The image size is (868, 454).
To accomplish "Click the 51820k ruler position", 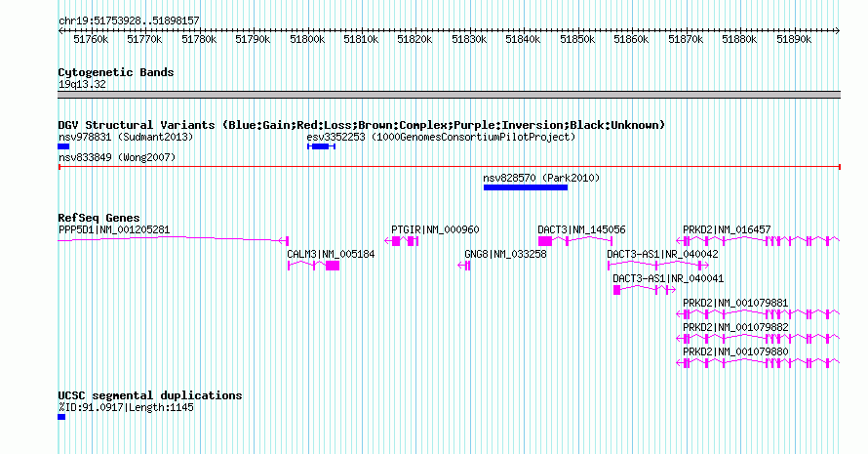I will coord(415,39).
